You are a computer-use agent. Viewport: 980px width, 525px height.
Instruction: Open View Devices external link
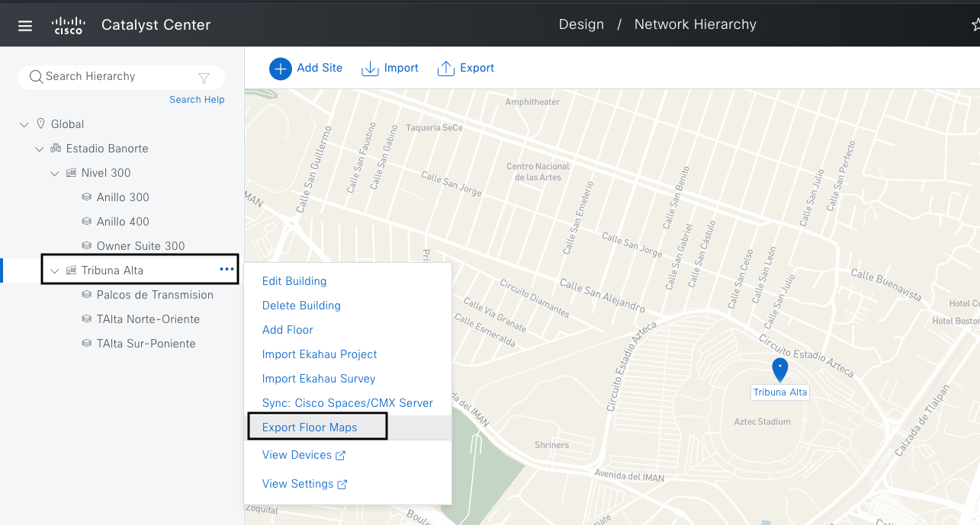pyautogui.click(x=304, y=455)
